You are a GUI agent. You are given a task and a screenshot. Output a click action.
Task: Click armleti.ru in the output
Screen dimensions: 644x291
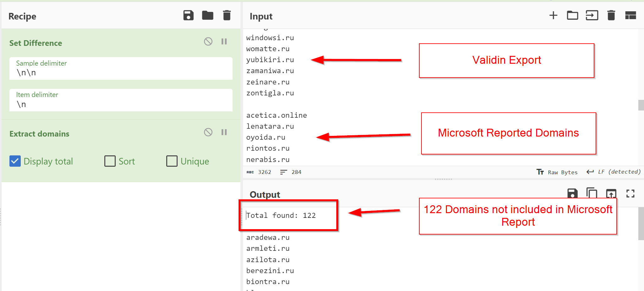[268, 248]
